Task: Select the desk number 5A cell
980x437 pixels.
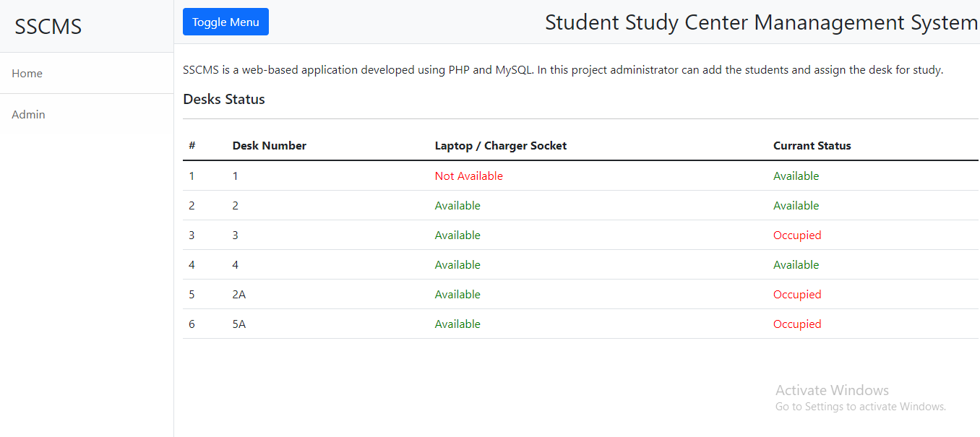Action: [239, 324]
